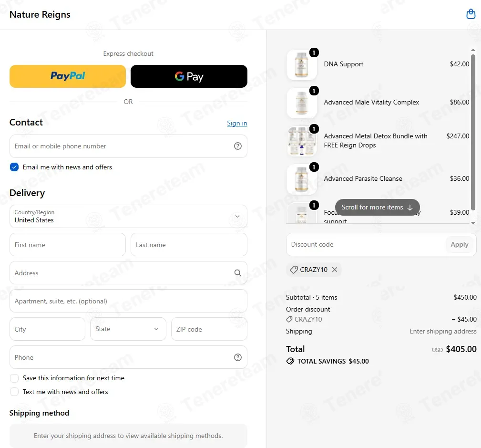Screen dimensions: 481x448
Task: Click the email field help question icon
Action: tap(238, 146)
